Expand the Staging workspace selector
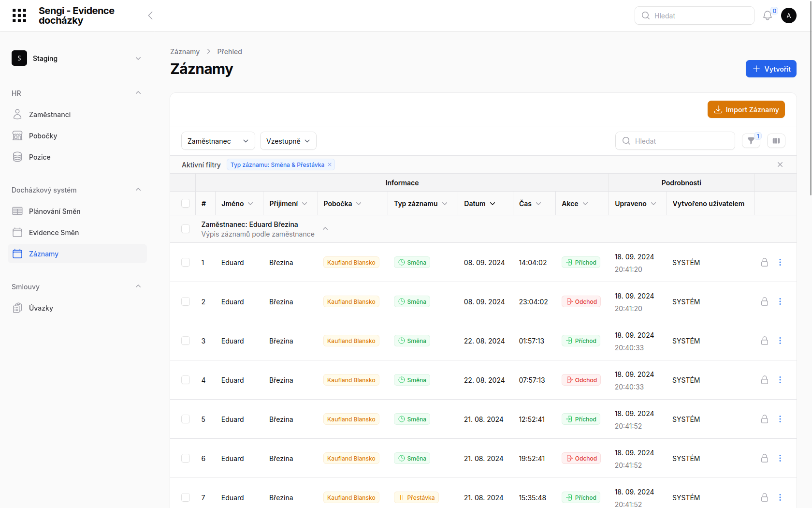Viewport: 812px width, 508px height. pos(138,58)
